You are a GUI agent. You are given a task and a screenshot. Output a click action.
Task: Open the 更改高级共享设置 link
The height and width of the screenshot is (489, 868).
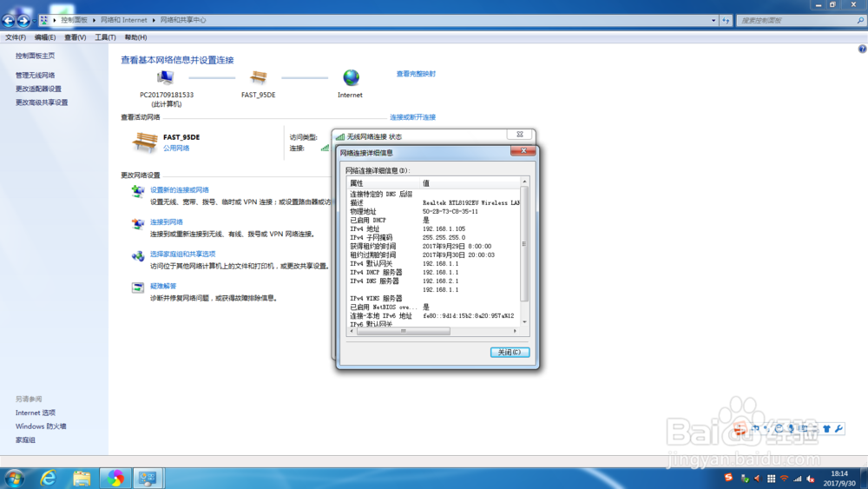coord(42,102)
